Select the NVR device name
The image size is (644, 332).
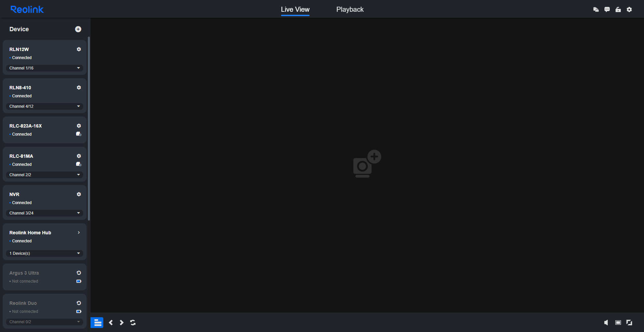pos(14,194)
